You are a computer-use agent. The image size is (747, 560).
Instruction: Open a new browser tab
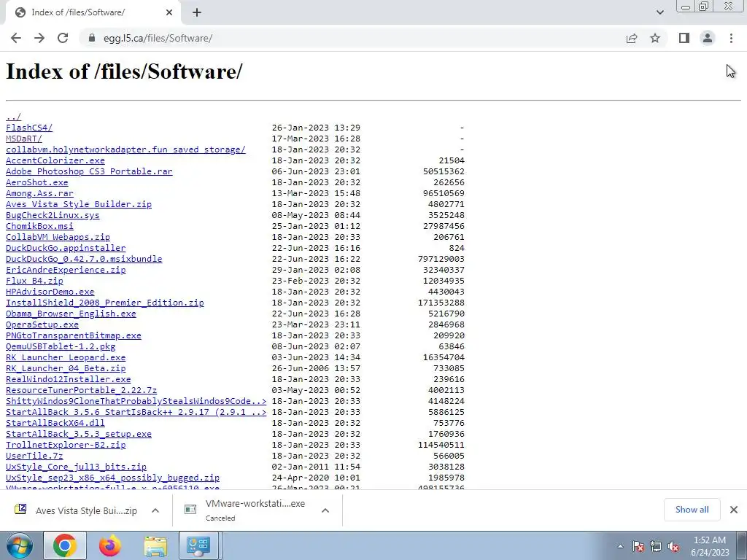pos(197,13)
